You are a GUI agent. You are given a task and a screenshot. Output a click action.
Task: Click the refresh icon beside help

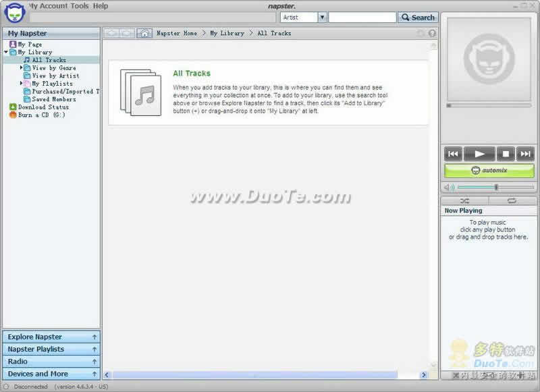421,33
